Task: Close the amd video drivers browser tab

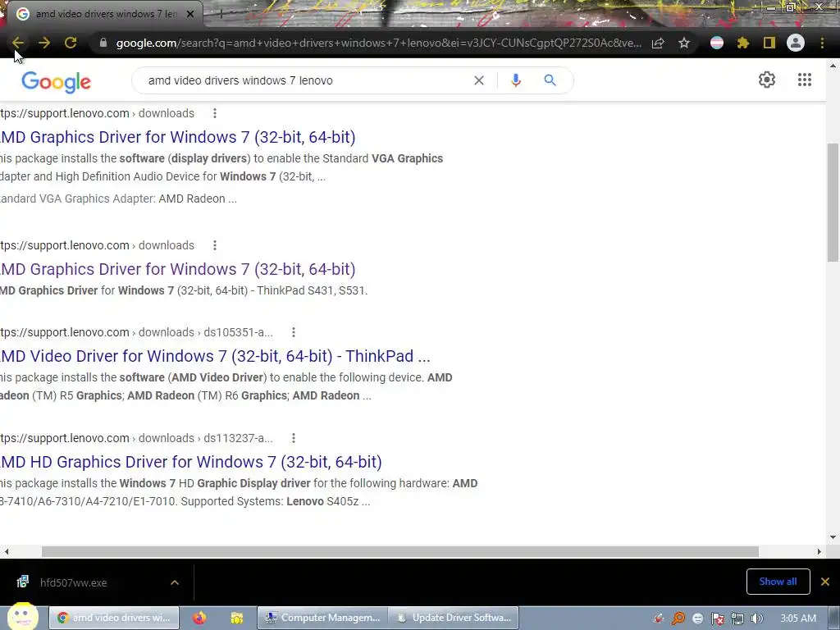Action: tap(190, 14)
